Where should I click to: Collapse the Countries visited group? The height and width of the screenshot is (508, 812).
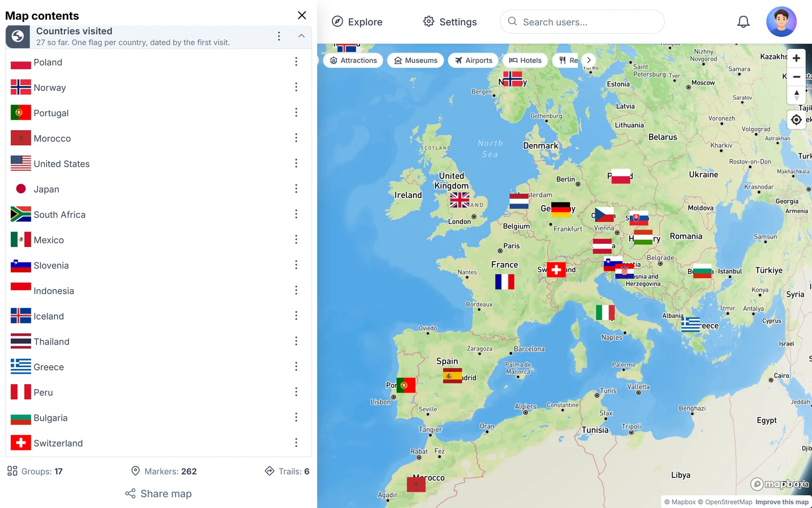click(x=301, y=36)
